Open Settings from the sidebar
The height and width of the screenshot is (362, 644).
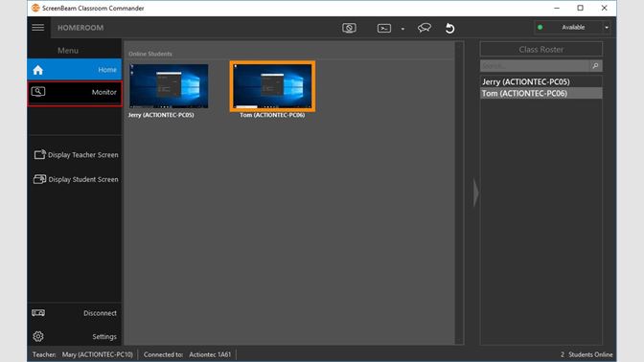click(75, 336)
